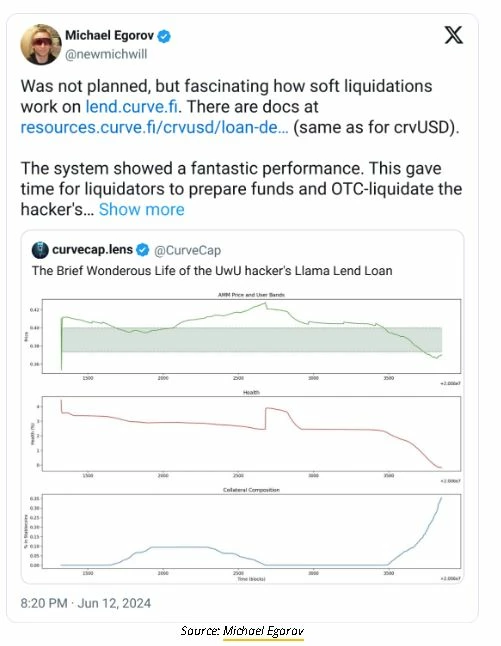This screenshot has height=646, width=501.
Task: Open the curvecap.lens display name
Action: [x=92, y=250]
